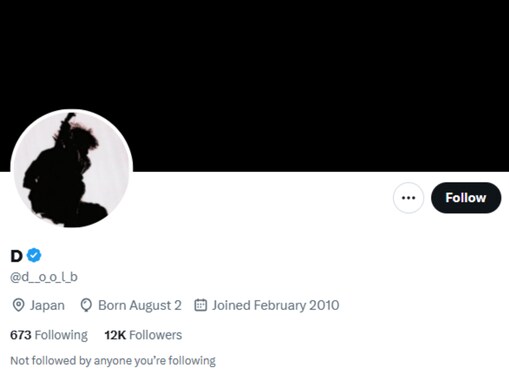The image size is (509, 382).
Task: Click Not followed by anyone you're following
Action: 113,361
